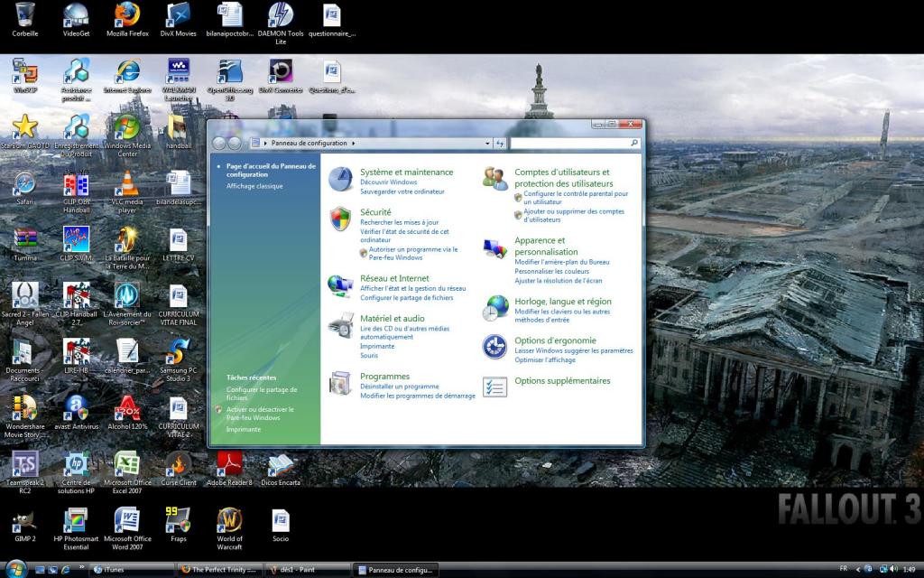924x578 pixels.
Task: Click the Options d'ergonomie icon
Action: click(x=495, y=348)
